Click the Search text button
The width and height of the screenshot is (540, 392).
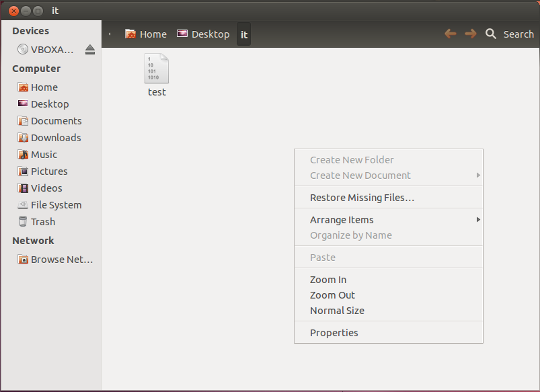pyautogui.click(x=518, y=34)
